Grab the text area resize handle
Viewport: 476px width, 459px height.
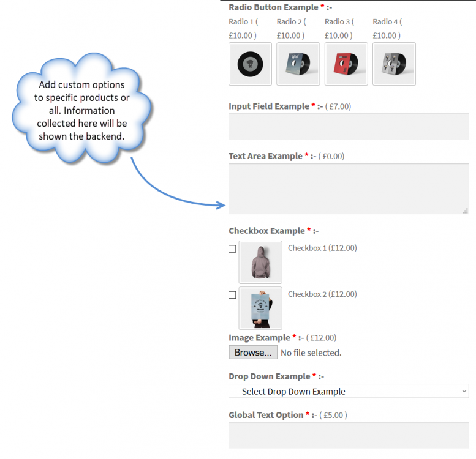pos(465,211)
